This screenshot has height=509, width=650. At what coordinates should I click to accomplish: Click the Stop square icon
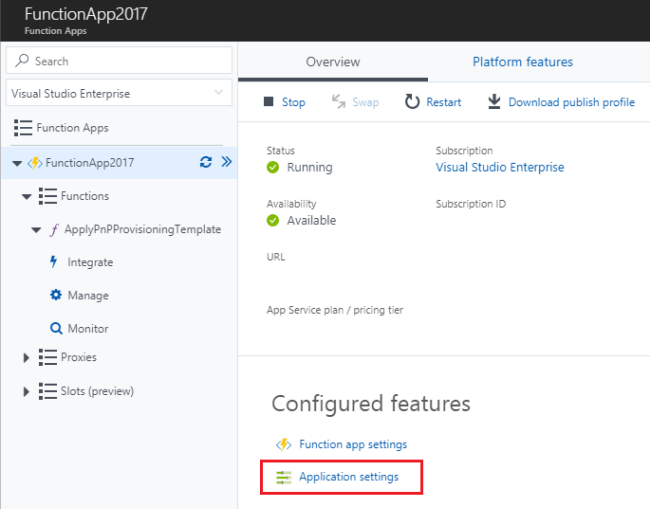pyautogui.click(x=269, y=102)
